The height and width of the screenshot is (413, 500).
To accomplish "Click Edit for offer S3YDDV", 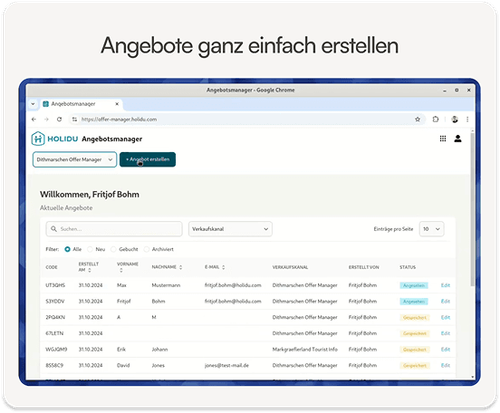I will (445, 301).
